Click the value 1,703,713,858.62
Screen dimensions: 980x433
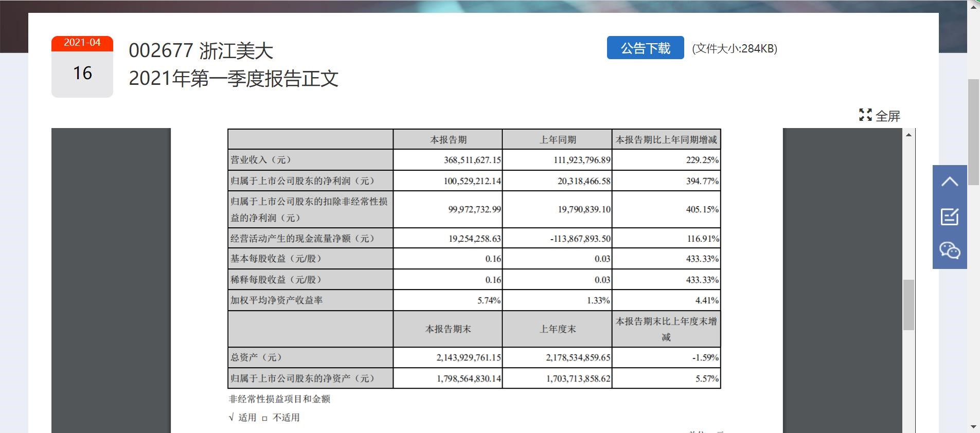578,378
